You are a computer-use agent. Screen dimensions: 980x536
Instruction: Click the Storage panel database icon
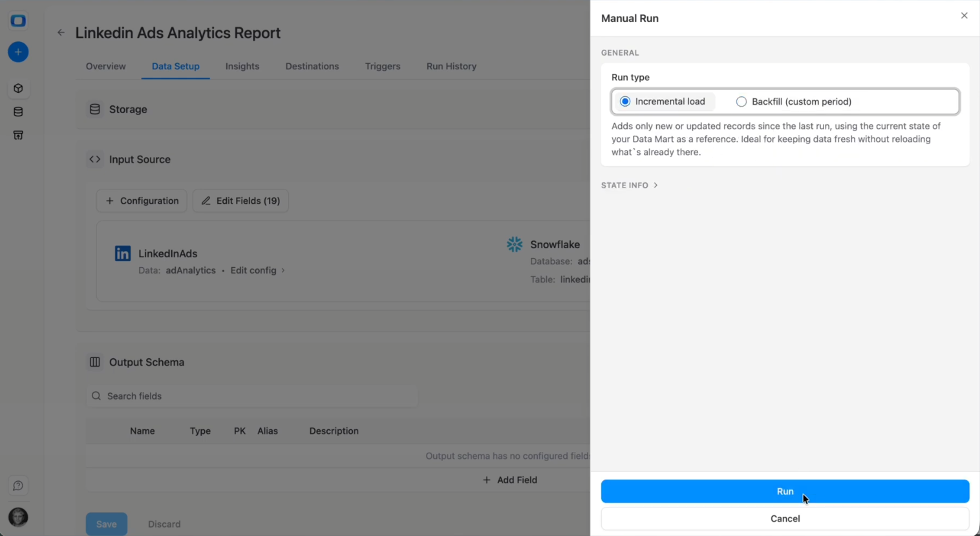[95, 109]
